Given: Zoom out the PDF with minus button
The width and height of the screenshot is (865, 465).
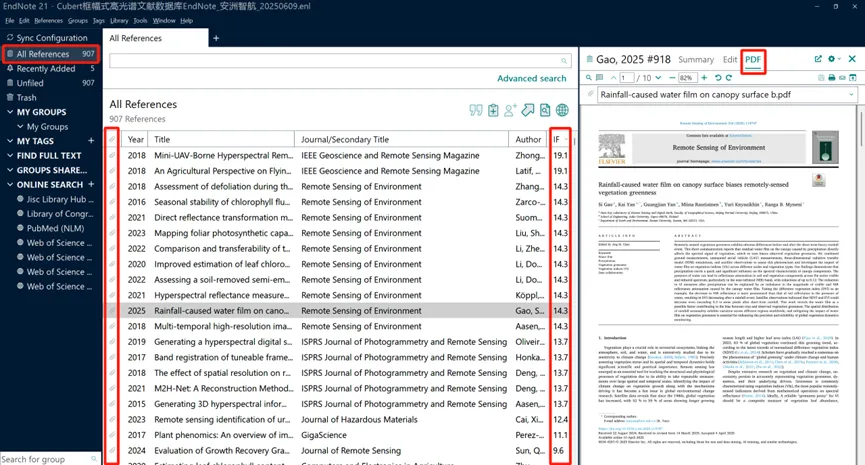Looking at the screenshot, I should [672, 78].
